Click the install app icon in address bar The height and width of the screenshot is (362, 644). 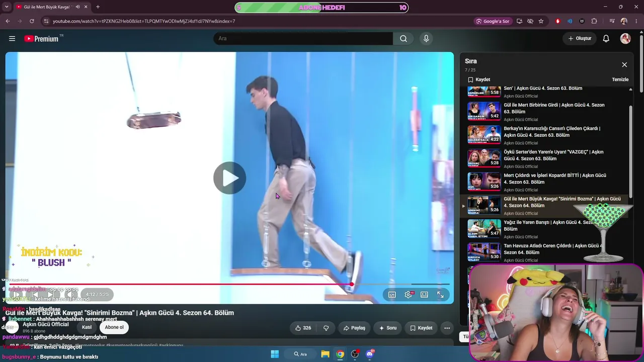coord(519,21)
